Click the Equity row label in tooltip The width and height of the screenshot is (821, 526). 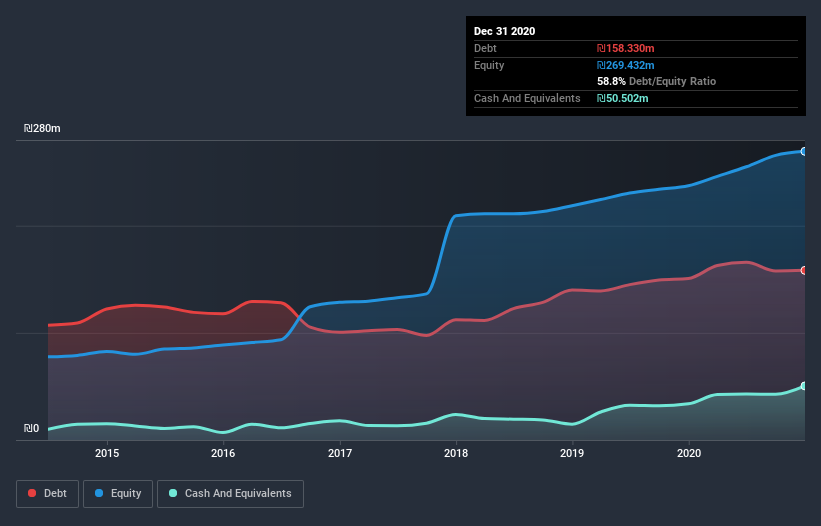489,65
